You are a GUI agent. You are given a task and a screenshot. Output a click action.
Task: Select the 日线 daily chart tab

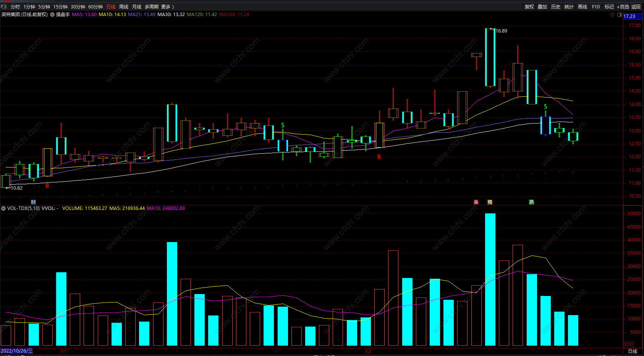(x=111, y=7)
